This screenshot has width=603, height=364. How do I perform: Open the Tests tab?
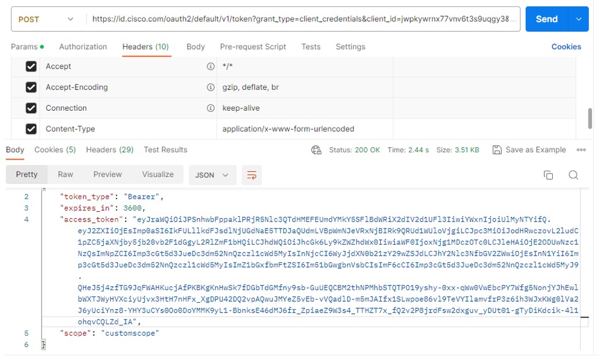tap(310, 47)
